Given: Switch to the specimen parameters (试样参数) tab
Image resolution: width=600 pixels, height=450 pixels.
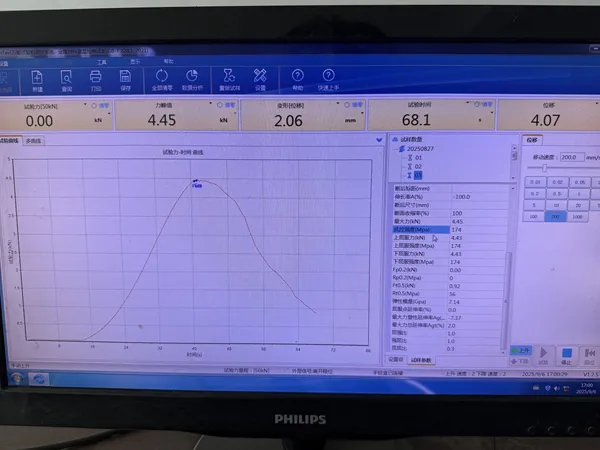Looking at the screenshot, I should 421,360.
